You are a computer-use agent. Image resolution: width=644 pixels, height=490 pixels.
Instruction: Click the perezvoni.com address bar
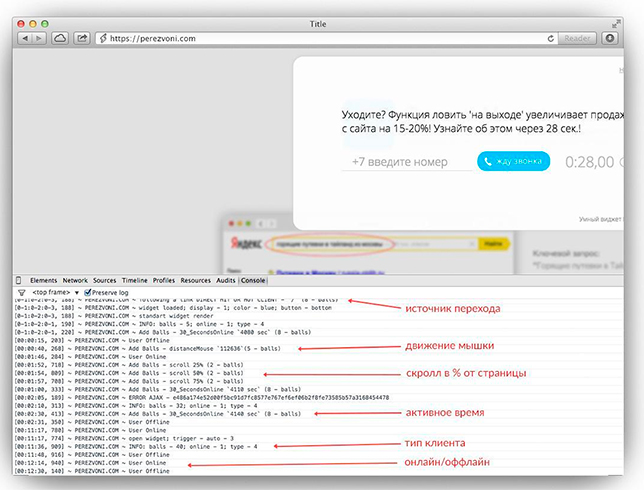(327, 38)
